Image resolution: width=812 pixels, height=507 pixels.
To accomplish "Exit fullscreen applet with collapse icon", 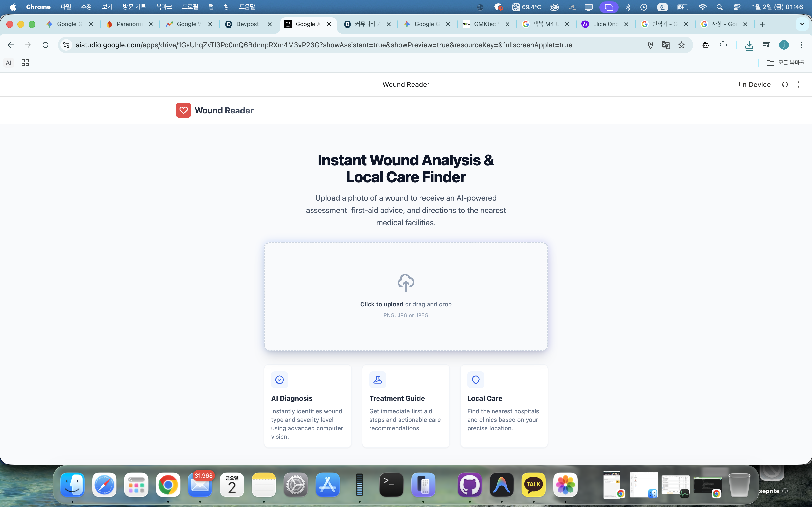I will tap(800, 84).
